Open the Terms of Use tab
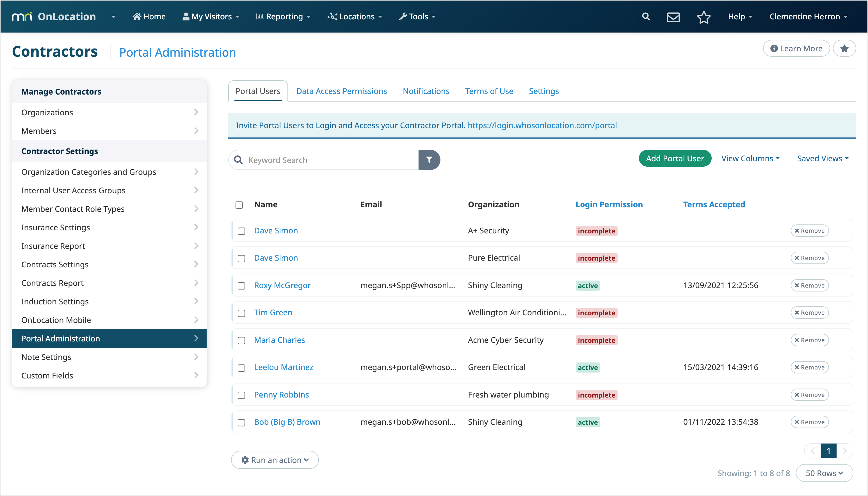Screen dimensions: 868x496 (489, 91)
